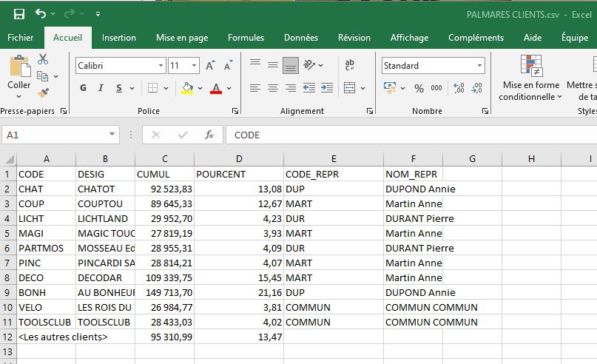Toggle italic I formatting
The image size is (597, 364).
coord(101,88)
